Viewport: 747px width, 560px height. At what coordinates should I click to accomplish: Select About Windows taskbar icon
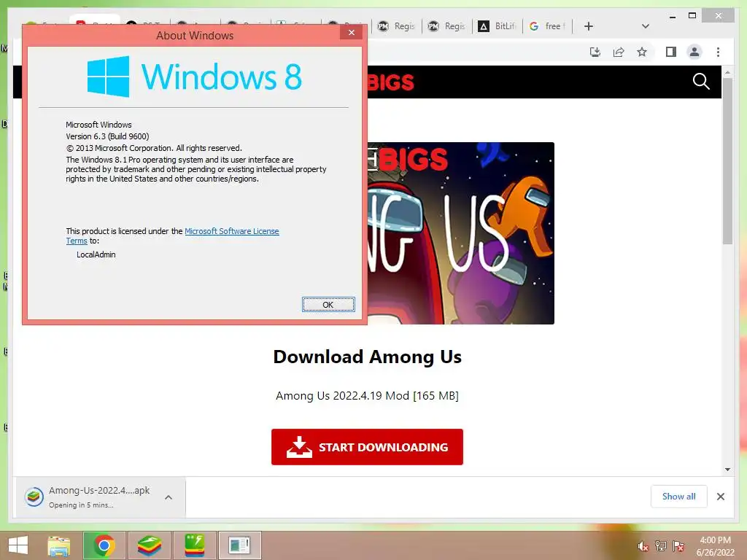click(x=239, y=545)
